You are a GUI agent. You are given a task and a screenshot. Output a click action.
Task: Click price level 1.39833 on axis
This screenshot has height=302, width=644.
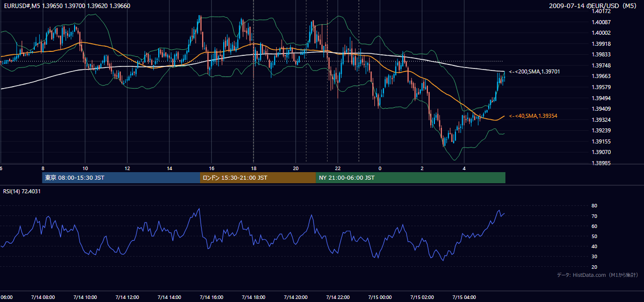(602, 54)
